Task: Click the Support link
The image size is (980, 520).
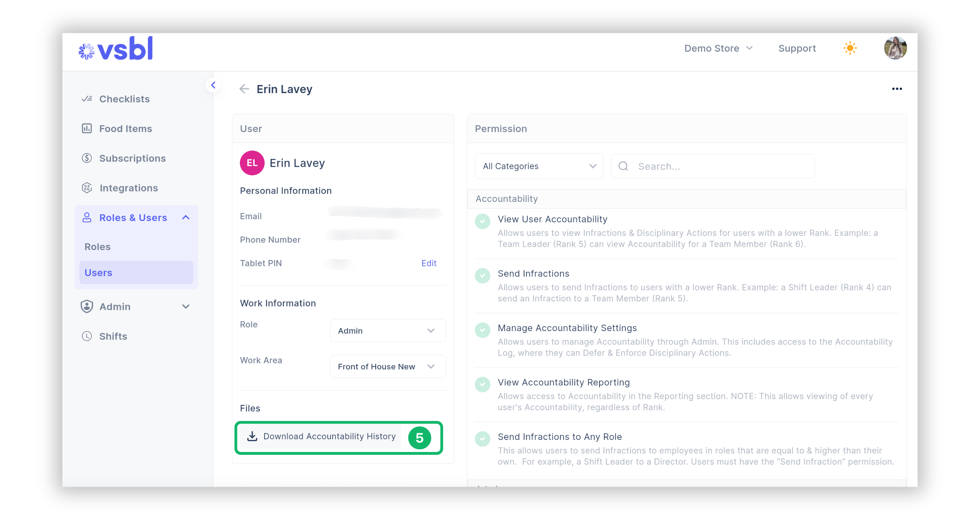Action: 796,48
